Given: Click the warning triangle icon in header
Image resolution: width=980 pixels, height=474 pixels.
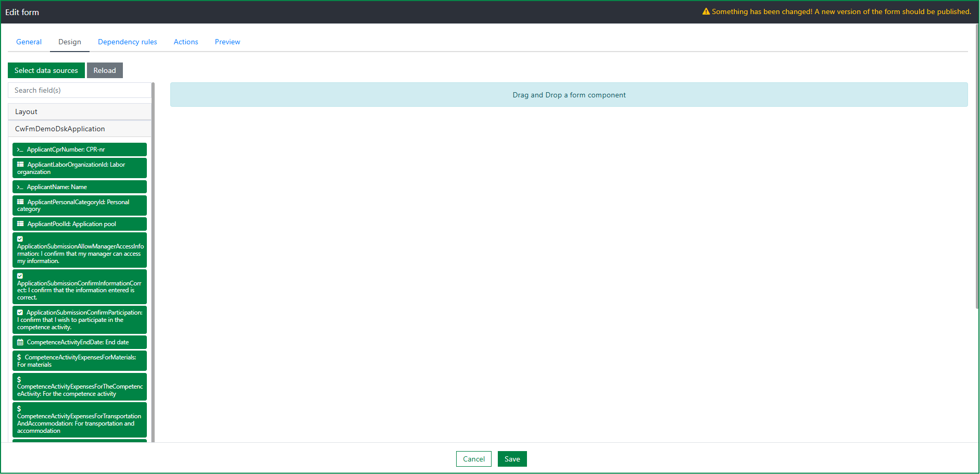Looking at the screenshot, I should pyautogui.click(x=706, y=11).
